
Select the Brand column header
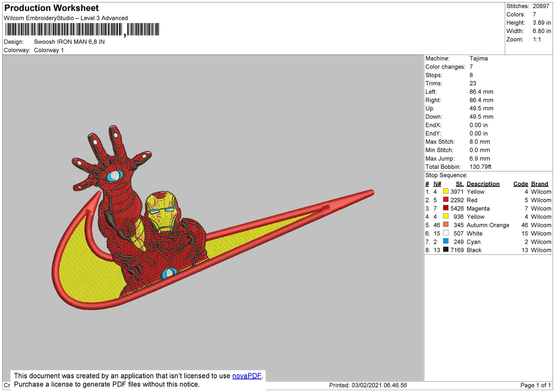[539, 184]
